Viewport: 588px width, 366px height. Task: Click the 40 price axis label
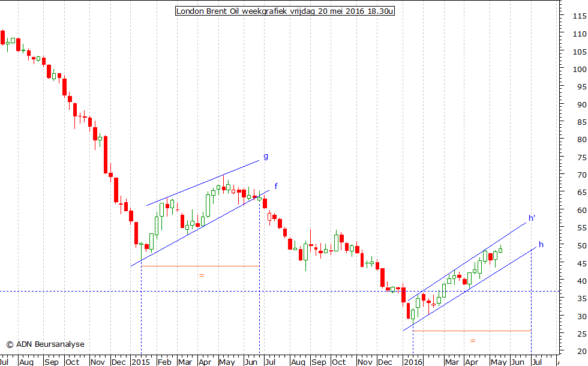tap(581, 281)
